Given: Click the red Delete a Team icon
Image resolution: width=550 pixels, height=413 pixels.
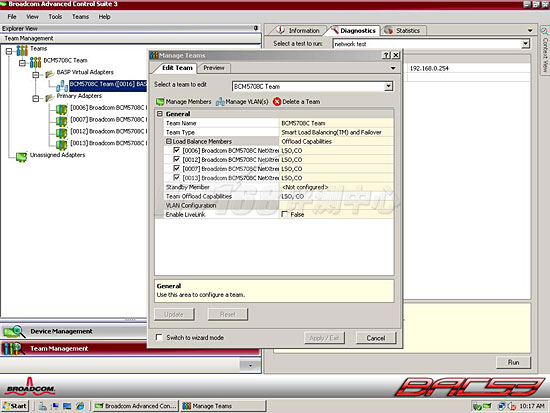Looking at the screenshot, I should pos(277,102).
